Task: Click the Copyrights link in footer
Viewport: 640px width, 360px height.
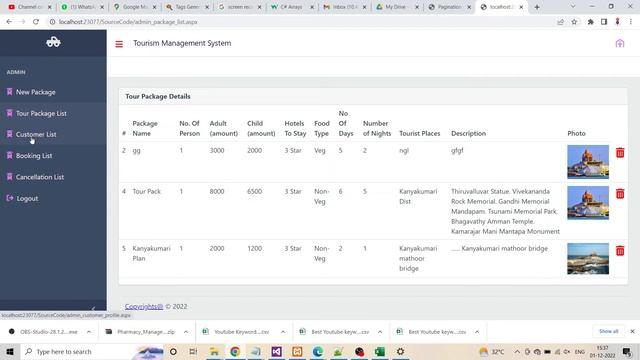Action: 144,307
